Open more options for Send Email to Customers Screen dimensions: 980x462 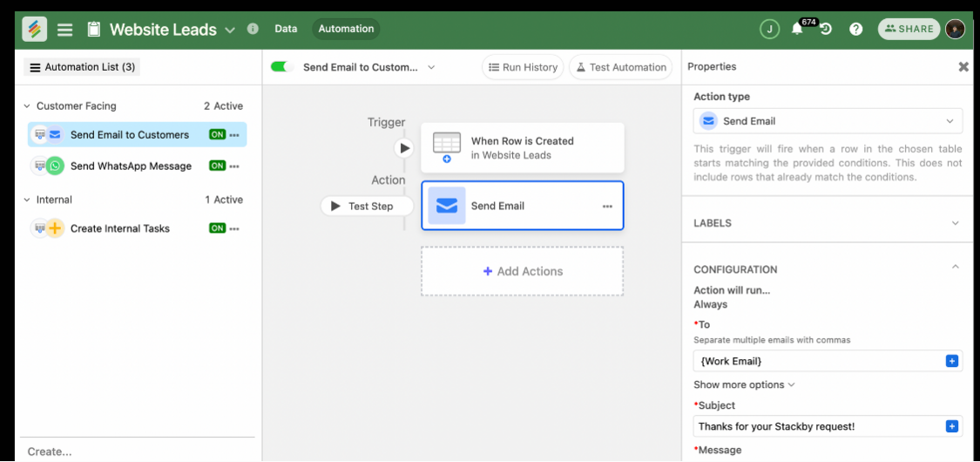[234, 135]
